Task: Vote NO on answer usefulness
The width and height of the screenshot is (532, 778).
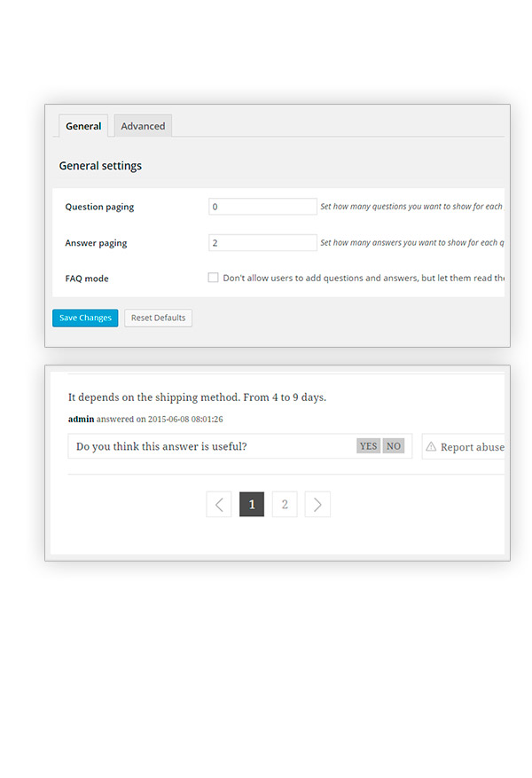Action: pyautogui.click(x=393, y=446)
